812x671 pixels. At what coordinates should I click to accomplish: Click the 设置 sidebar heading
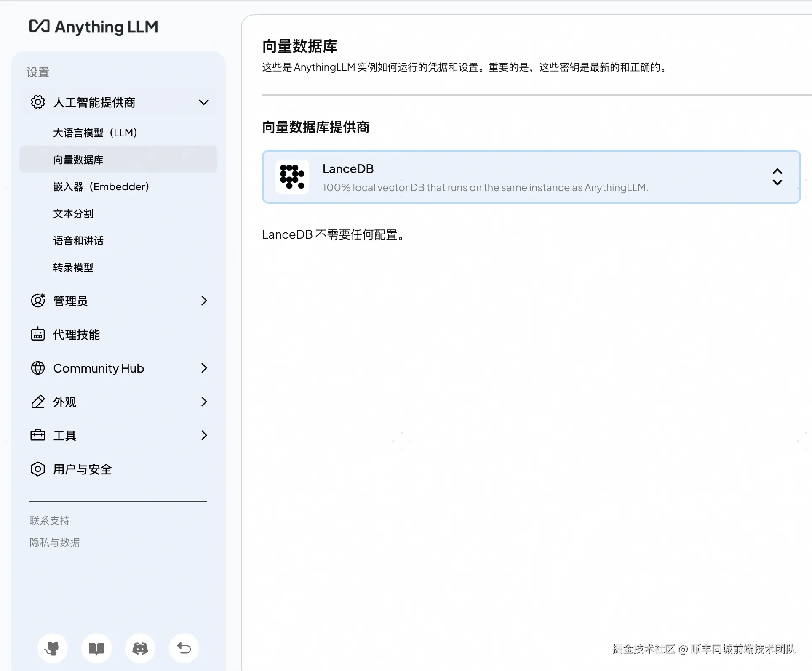pyautogui.click(x=38, y=72)
